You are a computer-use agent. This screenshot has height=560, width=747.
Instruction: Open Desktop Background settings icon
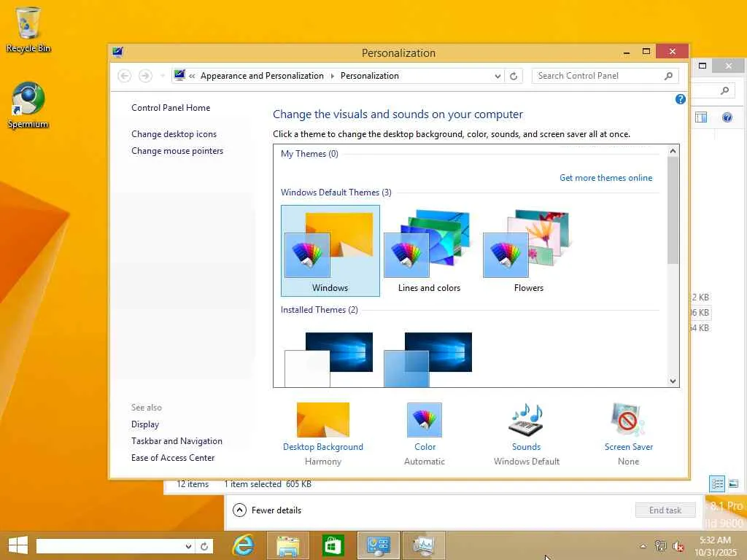pos(322,419)
